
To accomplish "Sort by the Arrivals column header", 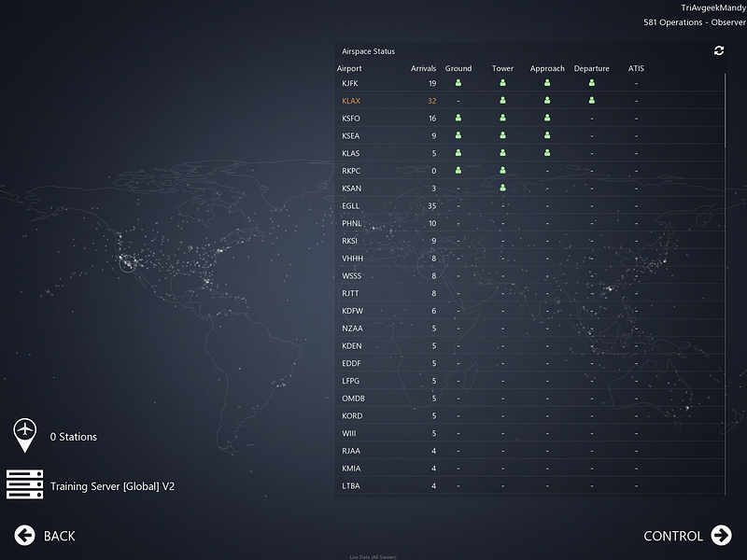I will pos(423,68).
